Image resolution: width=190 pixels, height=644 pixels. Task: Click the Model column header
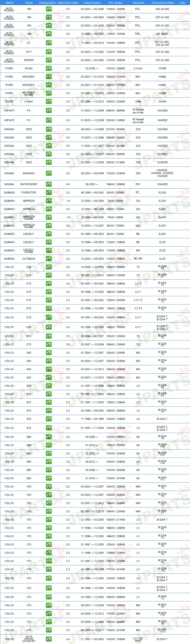pyautogui.click(x=29, y=3)
